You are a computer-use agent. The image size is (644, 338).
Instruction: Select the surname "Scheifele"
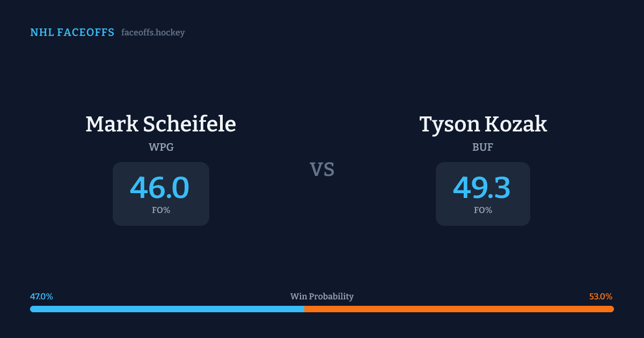(x=189, y=124)
